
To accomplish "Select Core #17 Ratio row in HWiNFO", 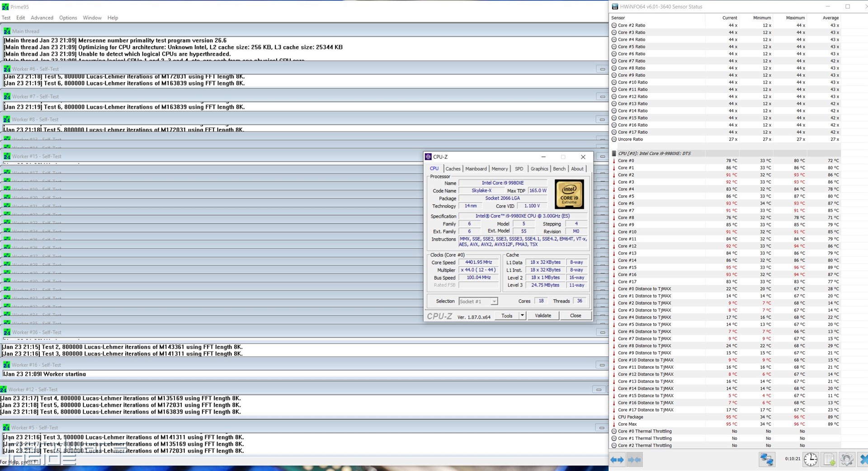I will coord(725,132).
